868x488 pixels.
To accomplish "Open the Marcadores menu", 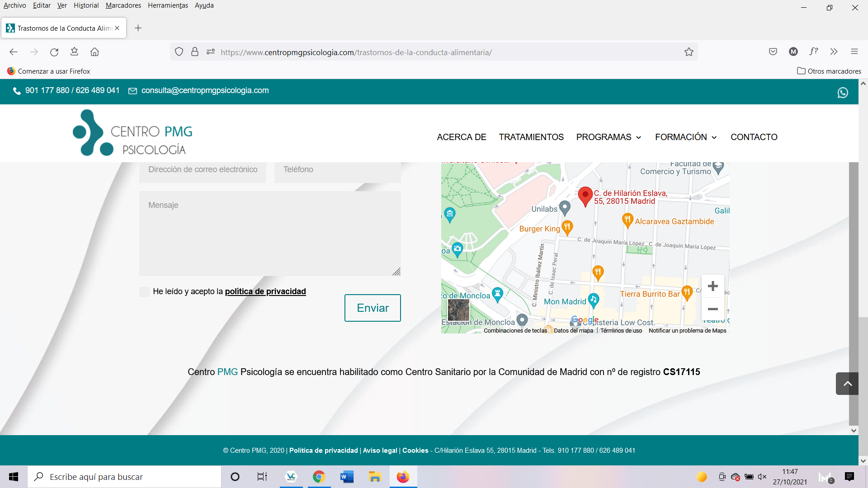I will [123, 5].
